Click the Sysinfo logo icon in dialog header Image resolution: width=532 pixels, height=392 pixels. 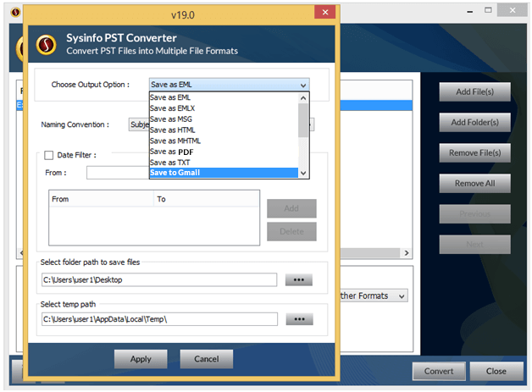pos(46,44)
